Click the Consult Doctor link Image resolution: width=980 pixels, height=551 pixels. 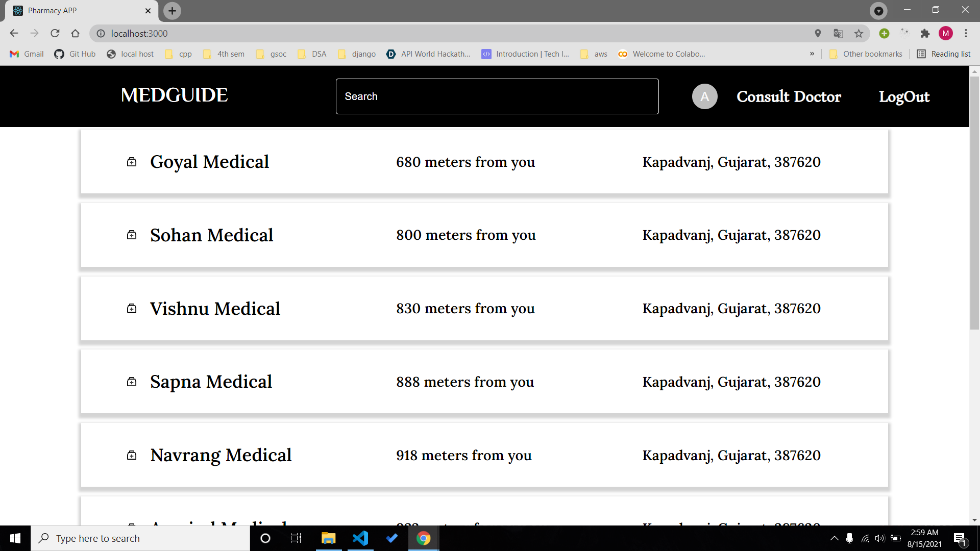point(789,96)
